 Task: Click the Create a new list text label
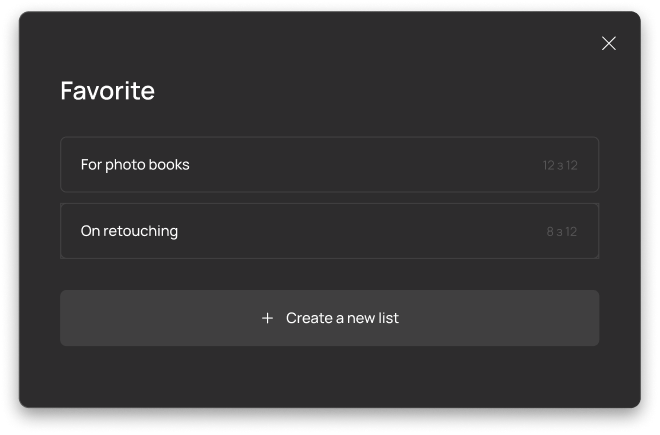pos(342,318)
